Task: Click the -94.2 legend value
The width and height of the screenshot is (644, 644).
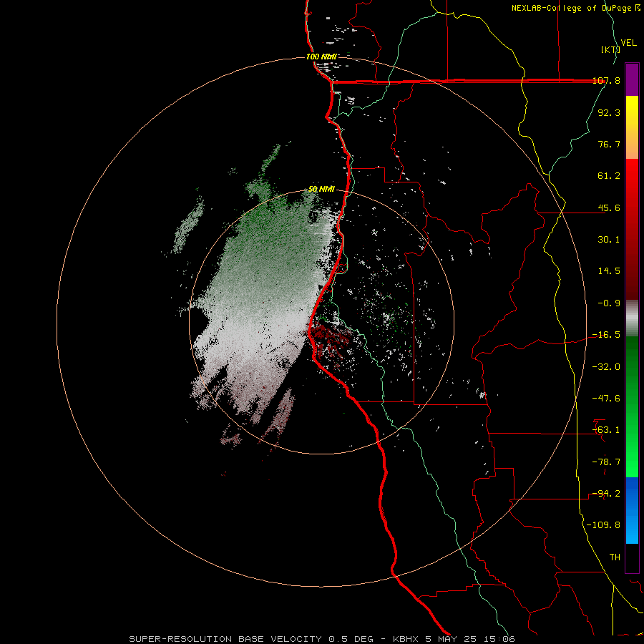Action: (x=606, y=494)
